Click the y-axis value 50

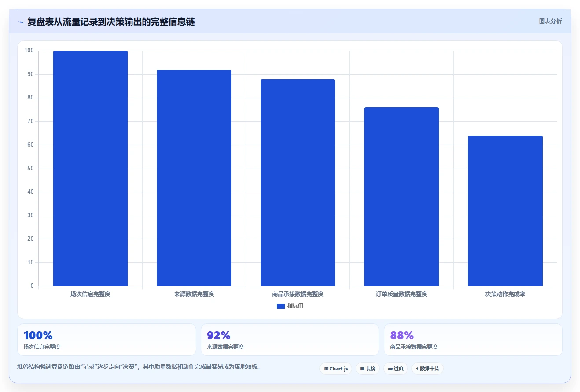30,169
